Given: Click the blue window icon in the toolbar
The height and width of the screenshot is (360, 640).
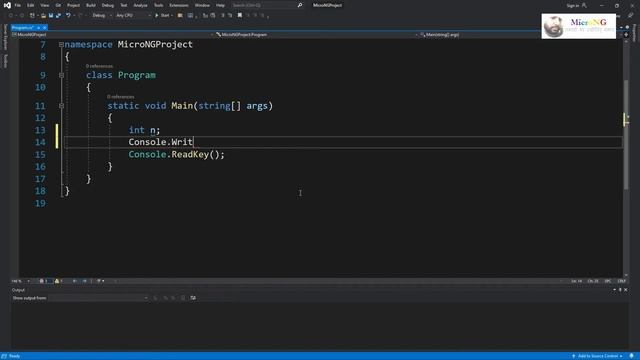Looking at the screenshot, I should (190, 16).
